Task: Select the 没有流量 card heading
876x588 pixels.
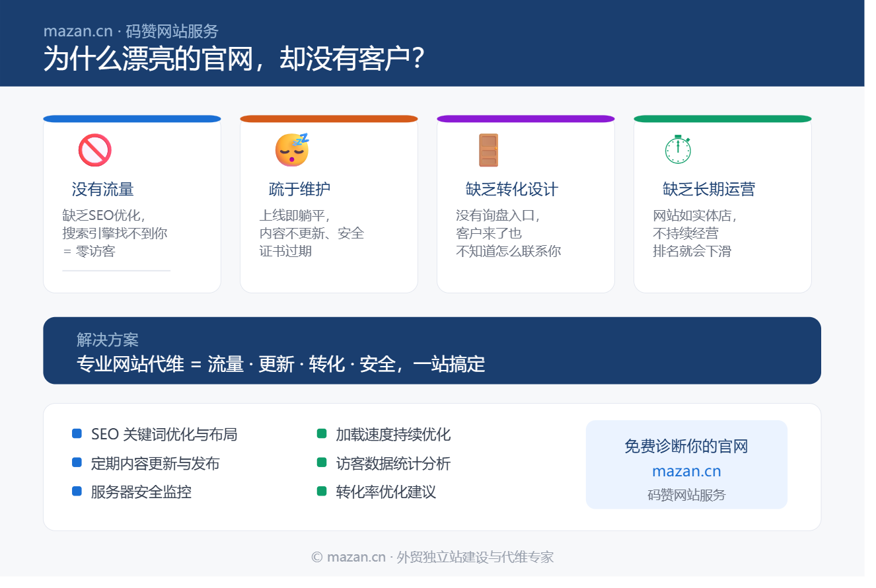Action: click(103, 190)
